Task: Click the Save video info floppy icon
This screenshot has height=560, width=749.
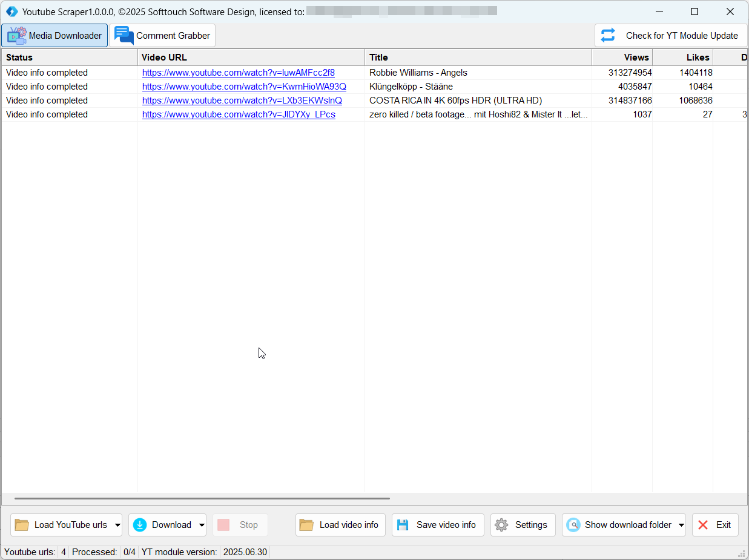Action: click(x=403, y=525)
